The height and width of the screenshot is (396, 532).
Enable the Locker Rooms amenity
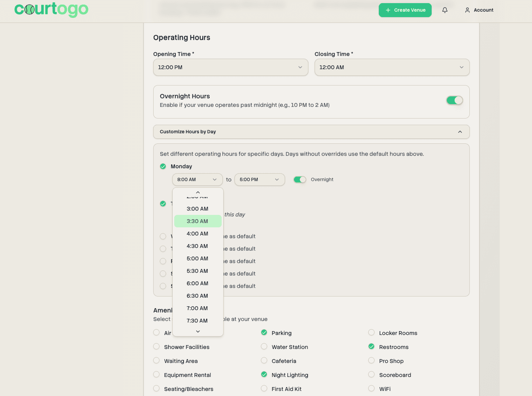click(x=371, y=333)
